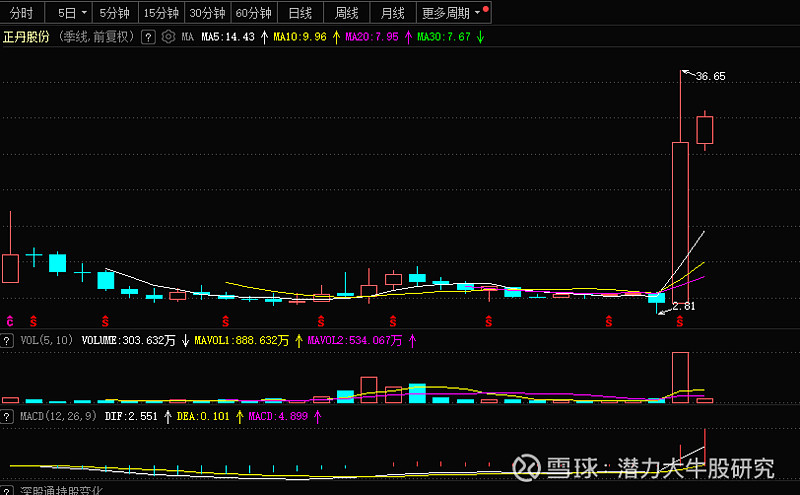Click the MACD:4.899 value
800x495 pixels.
(278, 416)
